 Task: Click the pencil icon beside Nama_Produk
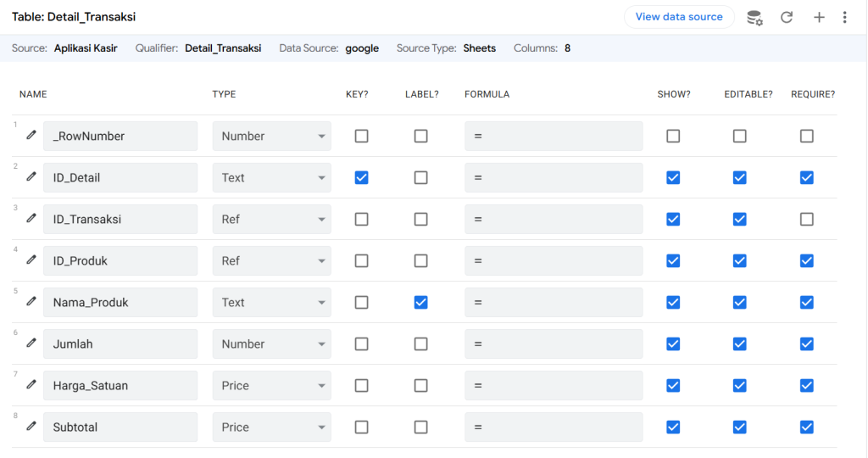click(31, 301)
